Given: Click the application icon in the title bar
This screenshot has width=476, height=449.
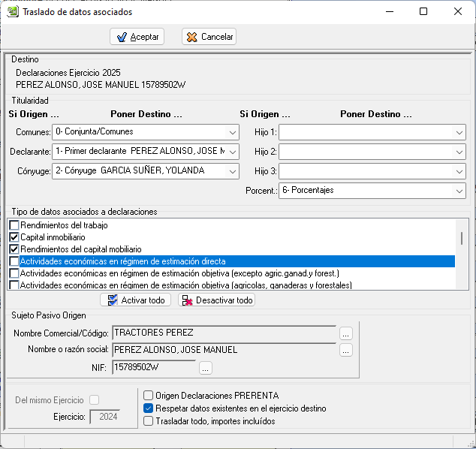Looking at the screenshot, I should (x=13, y=11).
